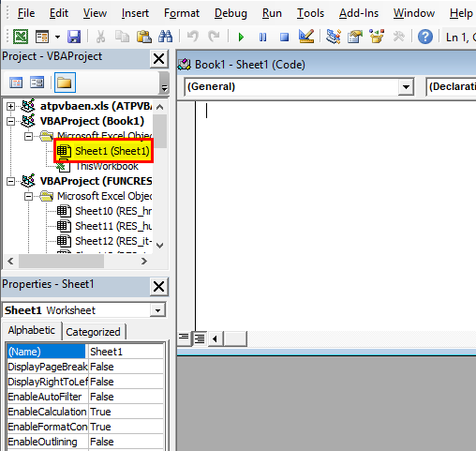This screenshot has height=451, width=476.
Task: Select Sheet1 (Sheet1) in project tree
Action: (103, 151)
